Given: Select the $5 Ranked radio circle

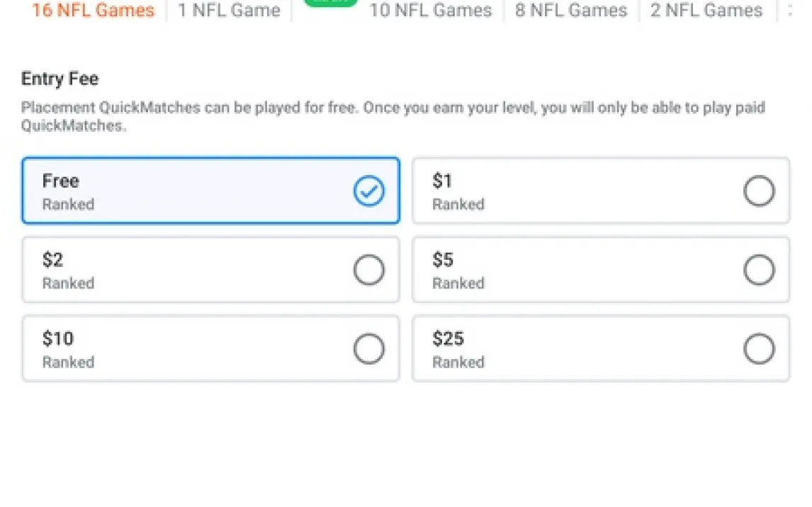Looking at the screenshot, I should (x=758, y=270).
